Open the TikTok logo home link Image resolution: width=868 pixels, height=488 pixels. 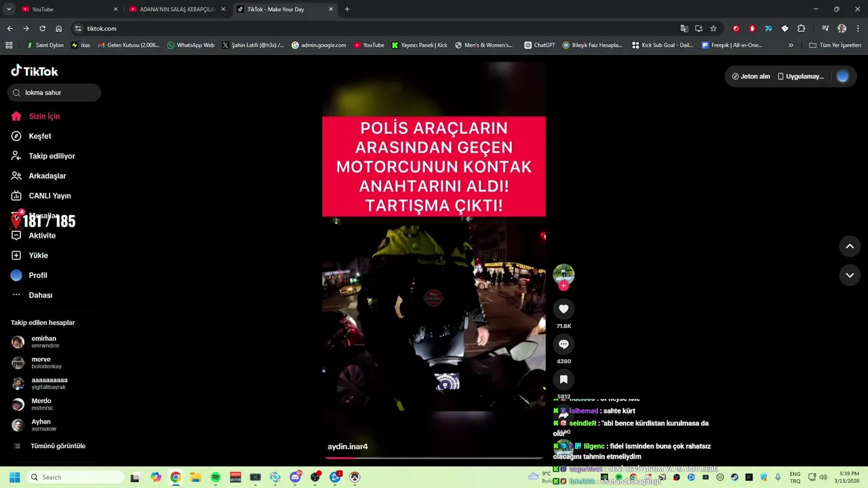pos(35,71)
